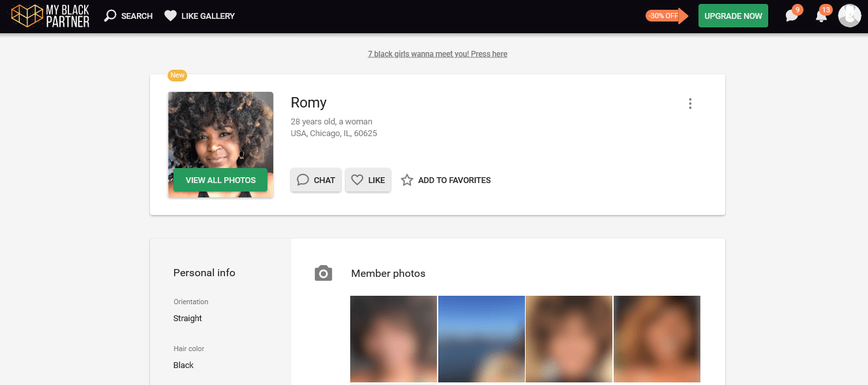Screen dimensions: 868x385
Task: Click the New badge on profile card
Action: tap(177, 75)
